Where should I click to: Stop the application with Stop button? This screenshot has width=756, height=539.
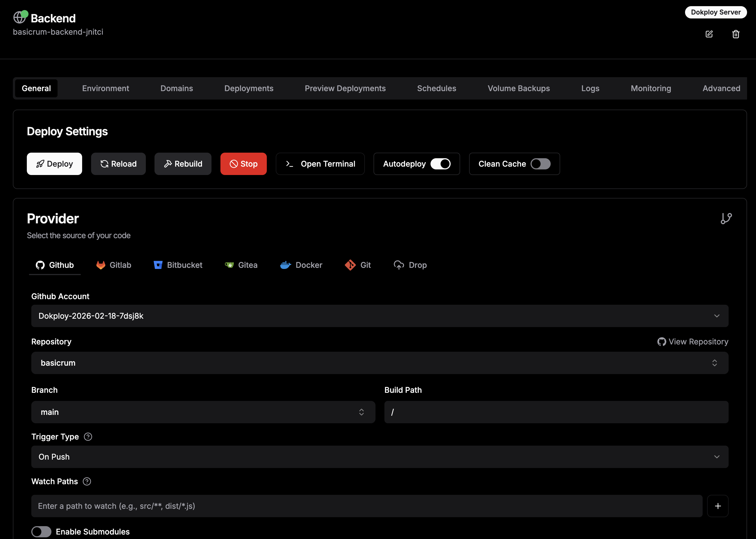244,164
